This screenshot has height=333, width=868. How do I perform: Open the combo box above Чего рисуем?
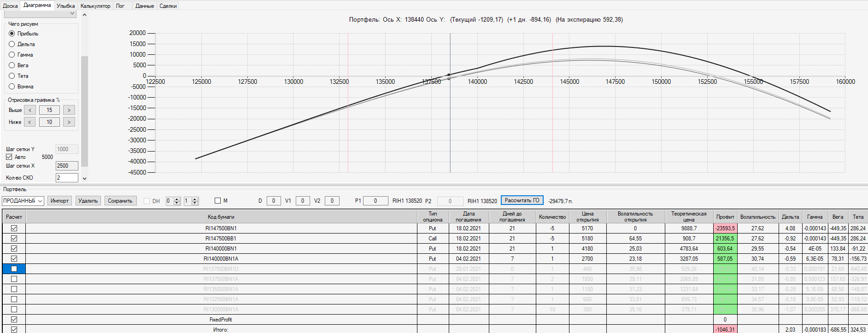40,14
